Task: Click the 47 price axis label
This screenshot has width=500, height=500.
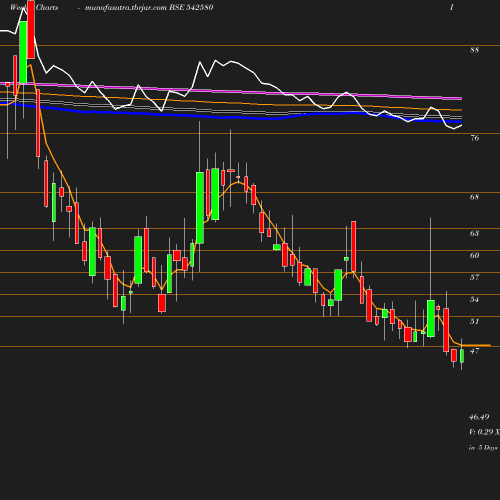Action: (x=474, y=351)
